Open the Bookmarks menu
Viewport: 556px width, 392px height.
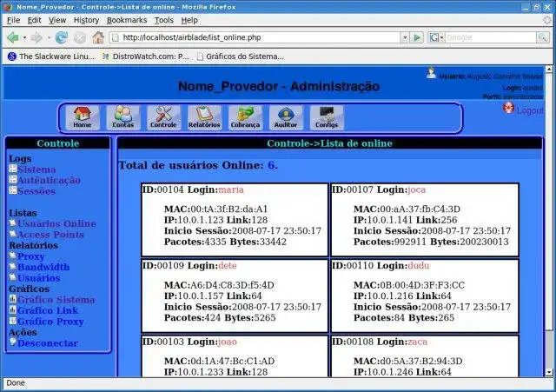click(127, 20)
